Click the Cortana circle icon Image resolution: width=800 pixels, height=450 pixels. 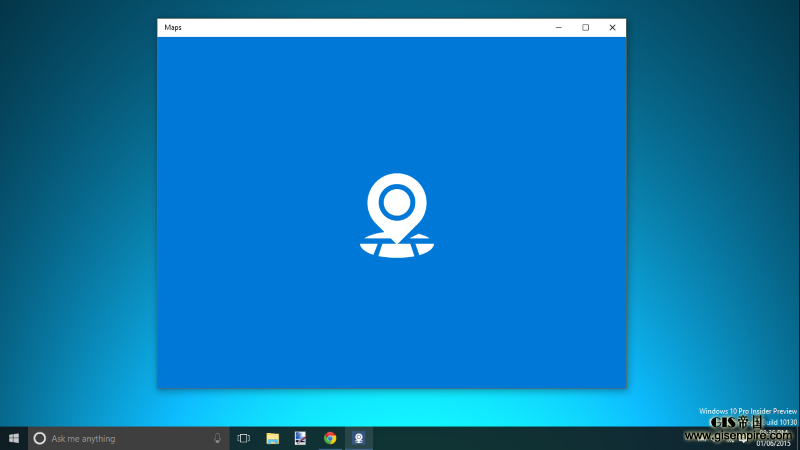(40, 438)
